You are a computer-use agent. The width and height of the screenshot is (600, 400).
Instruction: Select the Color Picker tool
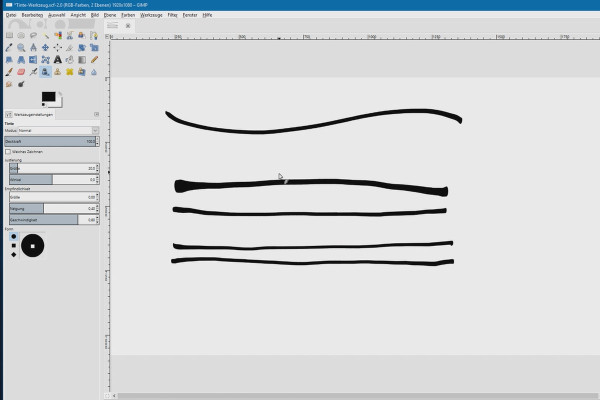[9, 48]
